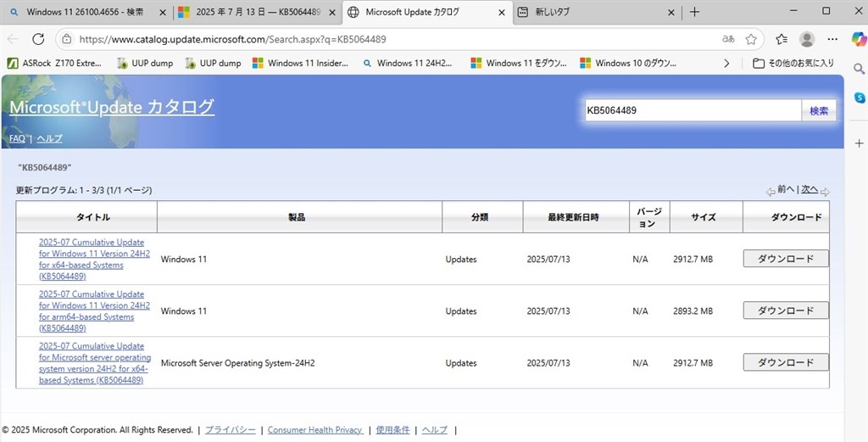This screenshot has height=442, width=868.
Task: Download the arm64 2893.2 MB update
Action: coord(786,311)
